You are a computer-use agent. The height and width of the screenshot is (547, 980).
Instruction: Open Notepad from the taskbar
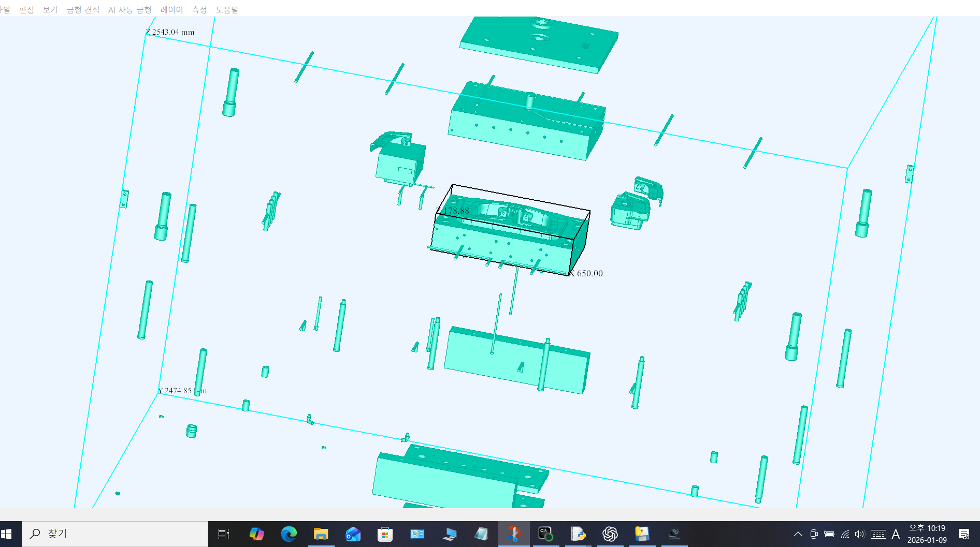click(483, 534)
